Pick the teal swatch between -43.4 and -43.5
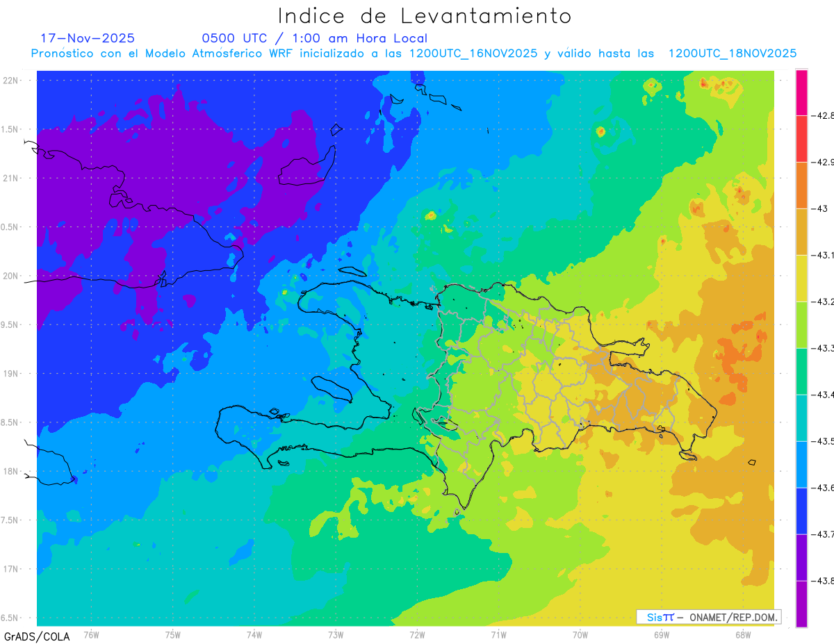 [801, 418]
